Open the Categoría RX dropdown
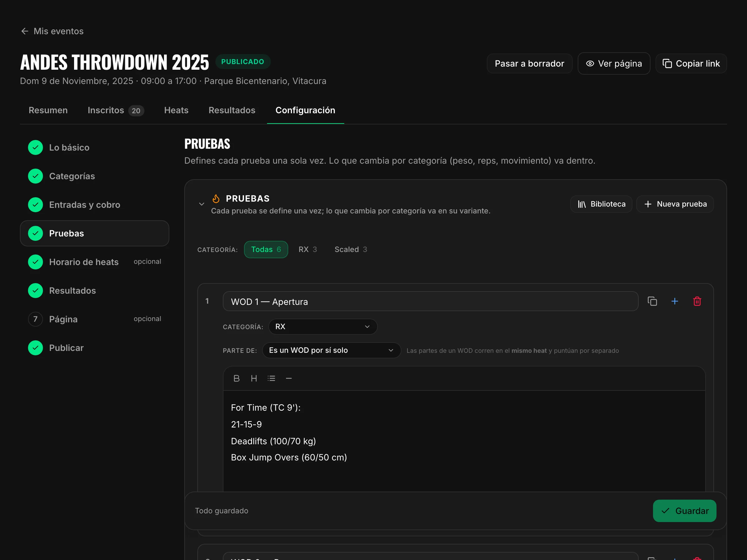Viewport: 747px width, 560px height. pyautogui.click(x=322, y=326)
